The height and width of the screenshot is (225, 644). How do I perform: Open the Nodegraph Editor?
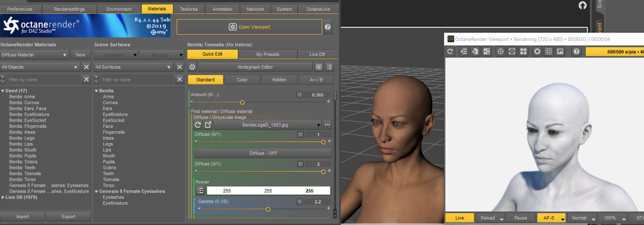pos(255,67)
